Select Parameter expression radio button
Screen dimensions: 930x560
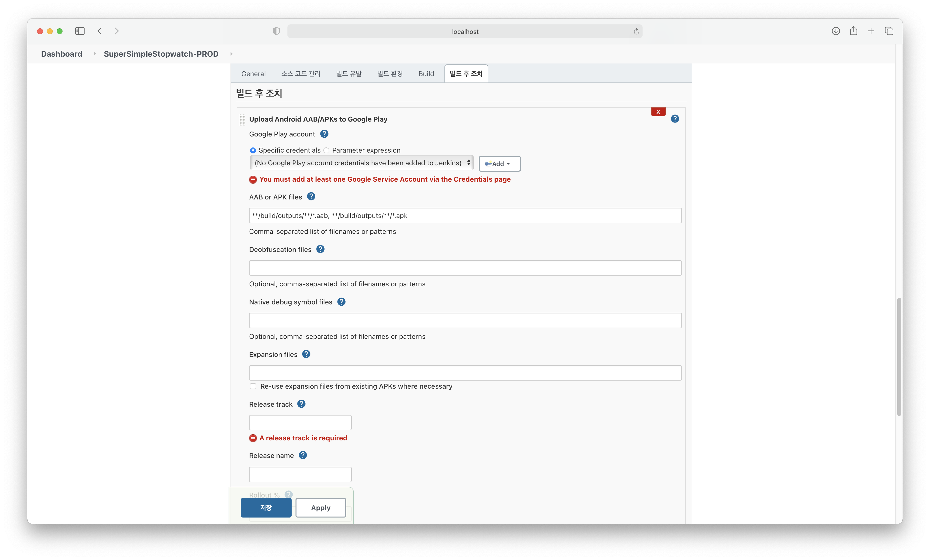click(327, 151)
